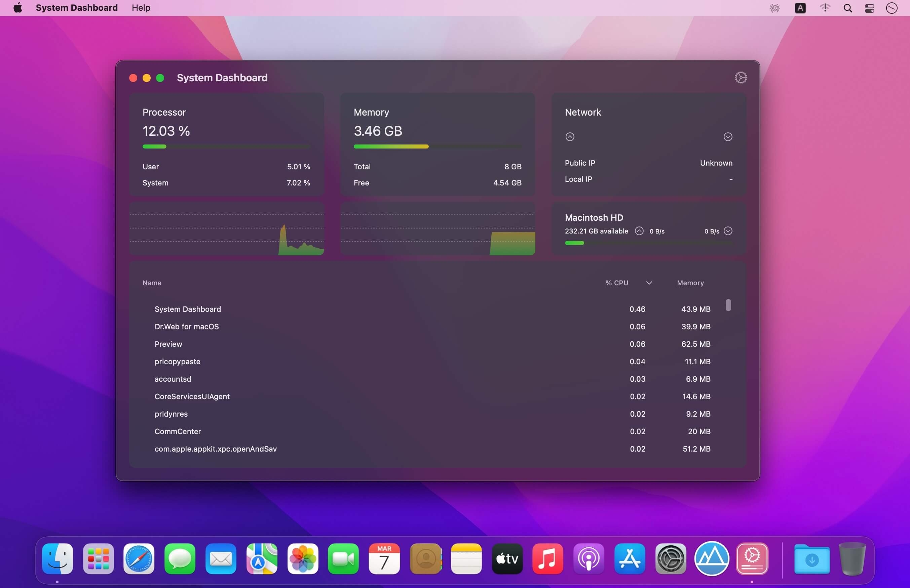Click the Network download arrow icon
This screenshot has width=910, height=588.
pos(728,137)
